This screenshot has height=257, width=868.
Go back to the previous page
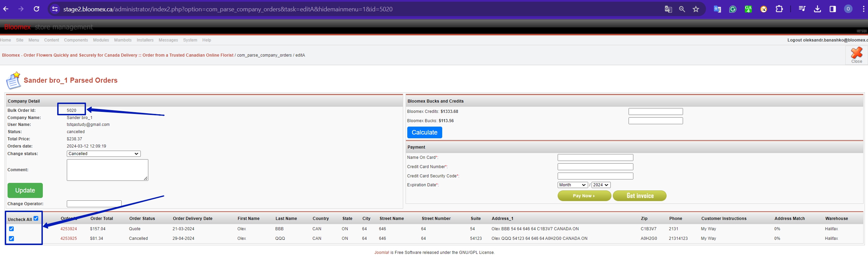click(x=5, y=9)
